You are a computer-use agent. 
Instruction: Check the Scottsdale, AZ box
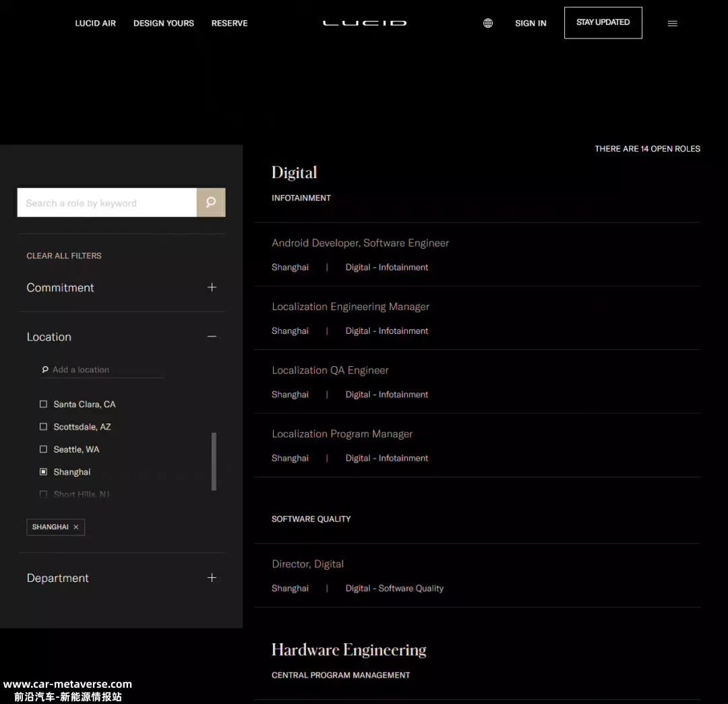[43, 426]
